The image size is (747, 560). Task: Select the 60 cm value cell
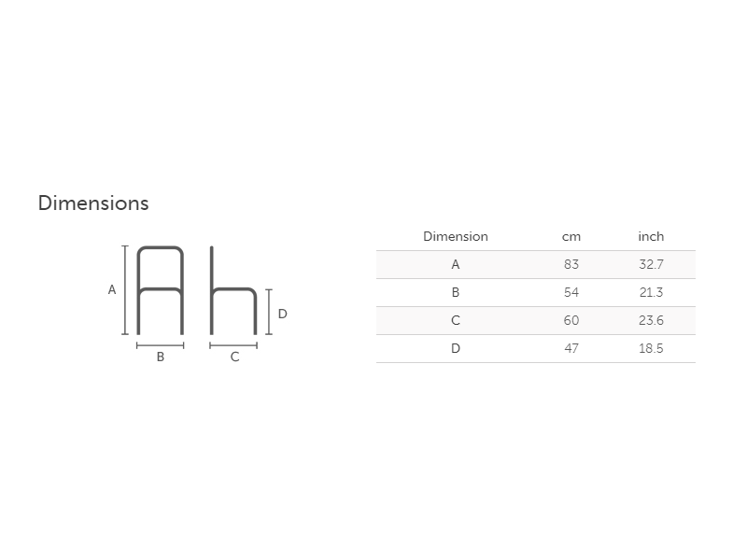[x=571, y=320]
